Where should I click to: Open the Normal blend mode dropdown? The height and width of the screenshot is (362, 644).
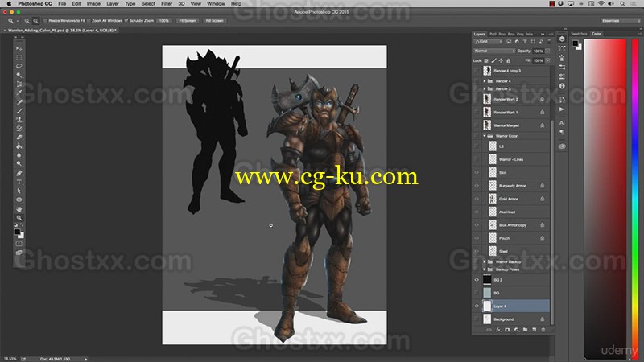pos(494,51)
